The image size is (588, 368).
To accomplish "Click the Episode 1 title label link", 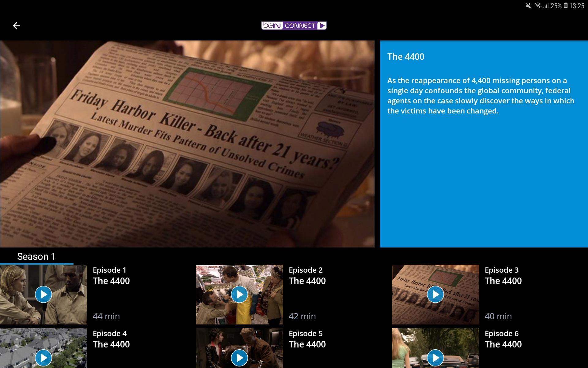I will click(x=109, y=270).
